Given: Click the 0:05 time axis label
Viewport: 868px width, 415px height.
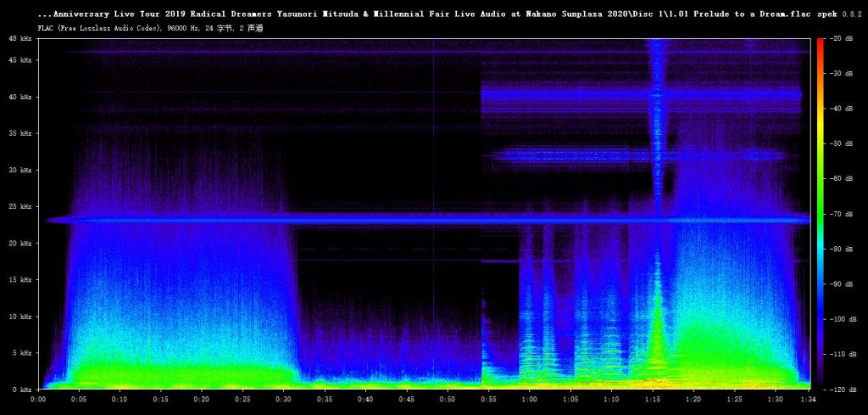Looking at the screenshot, I should coord(79,399).
